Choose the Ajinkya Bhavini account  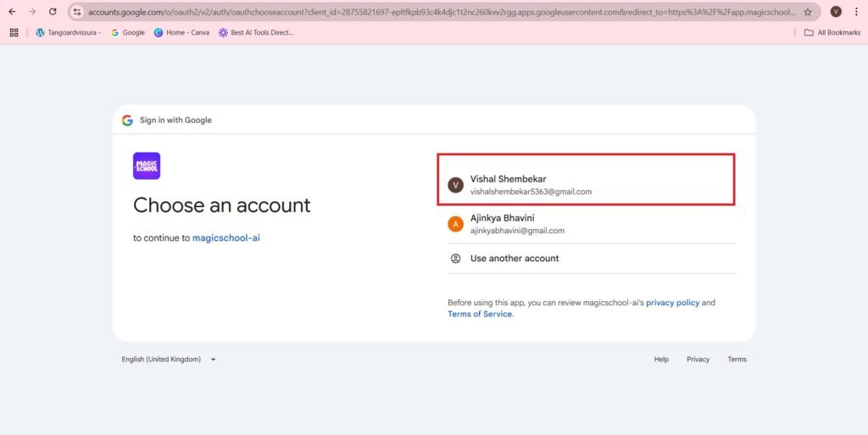click(591, 224)
